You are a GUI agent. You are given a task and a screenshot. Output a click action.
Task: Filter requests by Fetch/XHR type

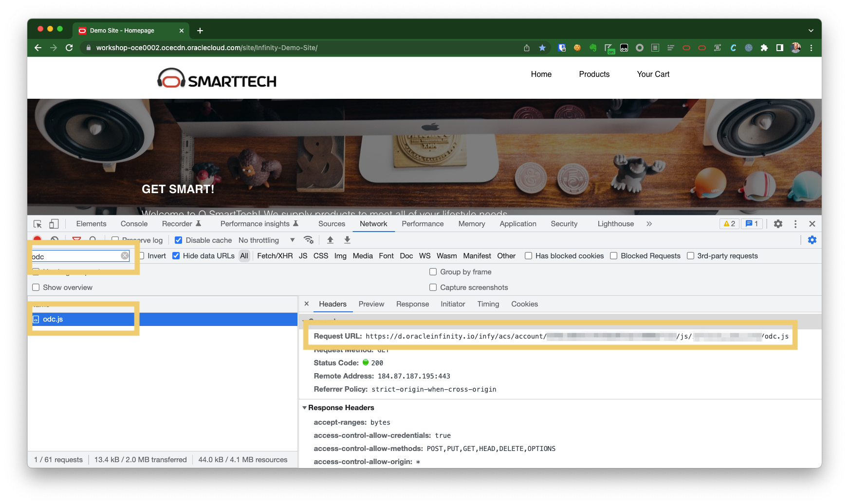(x=275, y=256)
